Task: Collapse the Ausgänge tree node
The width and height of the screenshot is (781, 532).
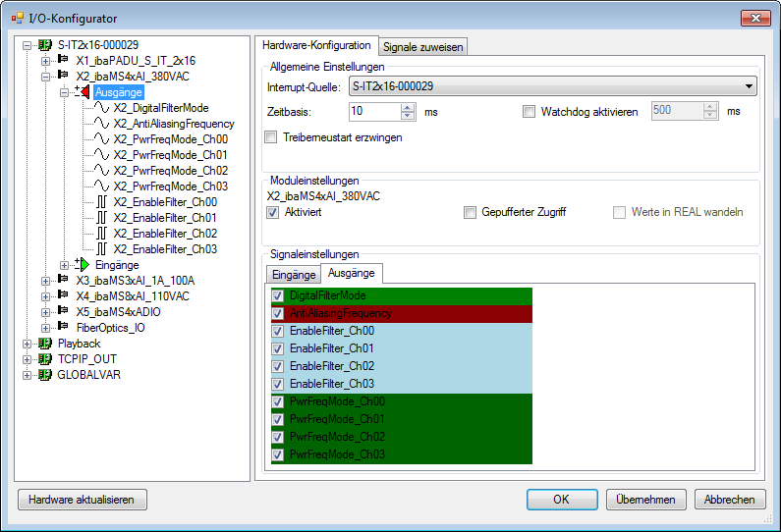Action: 64,92
